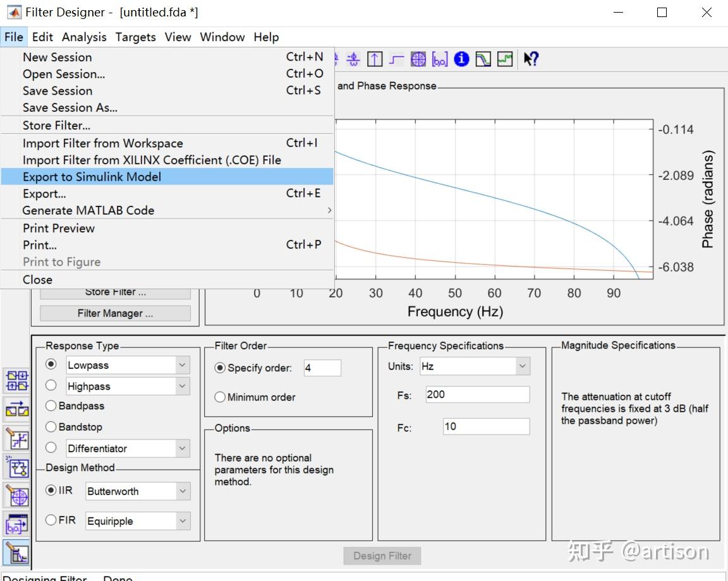Choose Close from the File menu
Screen dimensions: 728x581
(x=167, y=279)
